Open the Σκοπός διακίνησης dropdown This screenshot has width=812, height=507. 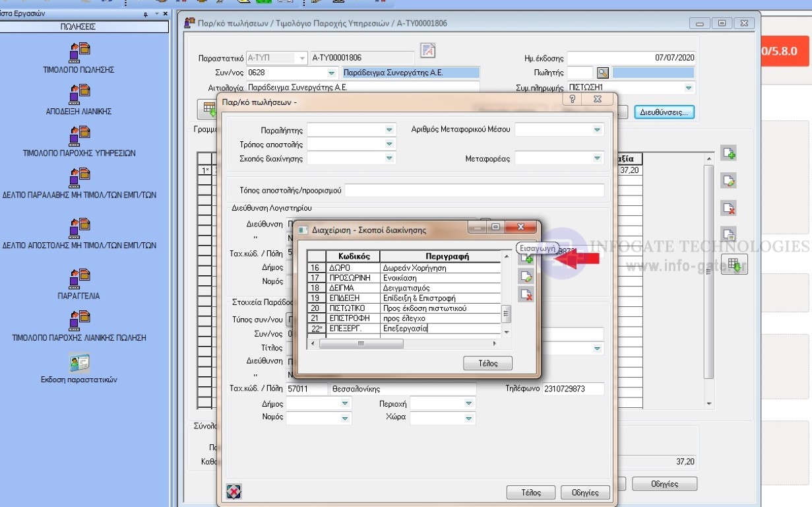[x=389, y=158]
